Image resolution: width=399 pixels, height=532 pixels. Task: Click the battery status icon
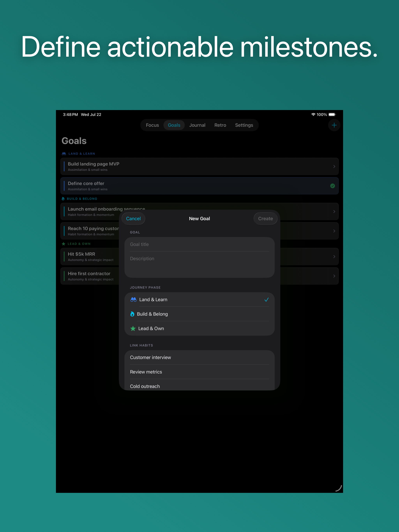(332, 115)
